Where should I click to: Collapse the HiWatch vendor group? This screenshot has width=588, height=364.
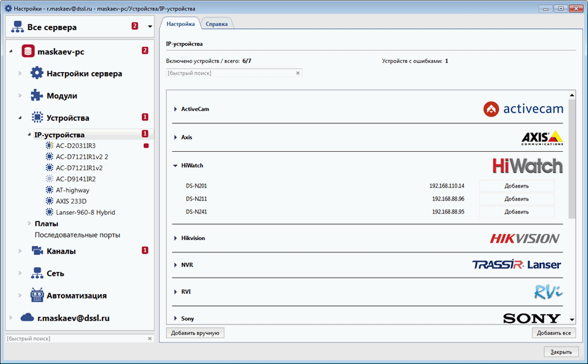pos(176,166)
